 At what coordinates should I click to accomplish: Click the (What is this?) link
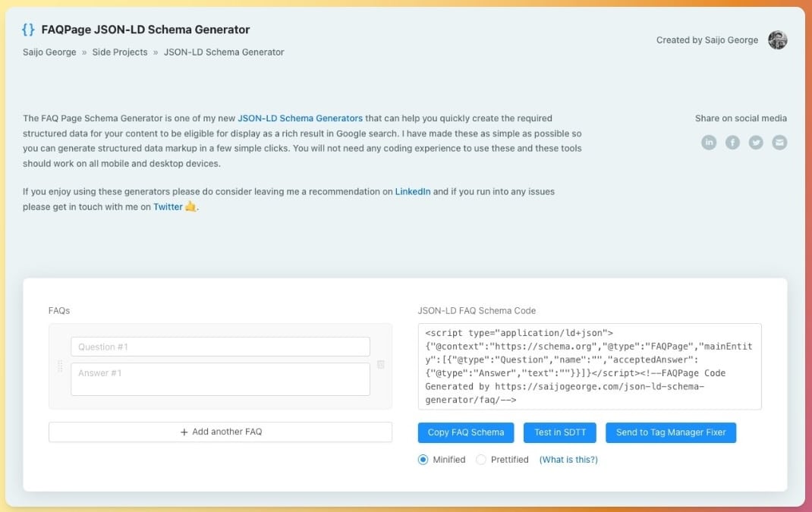pos(568,460)
